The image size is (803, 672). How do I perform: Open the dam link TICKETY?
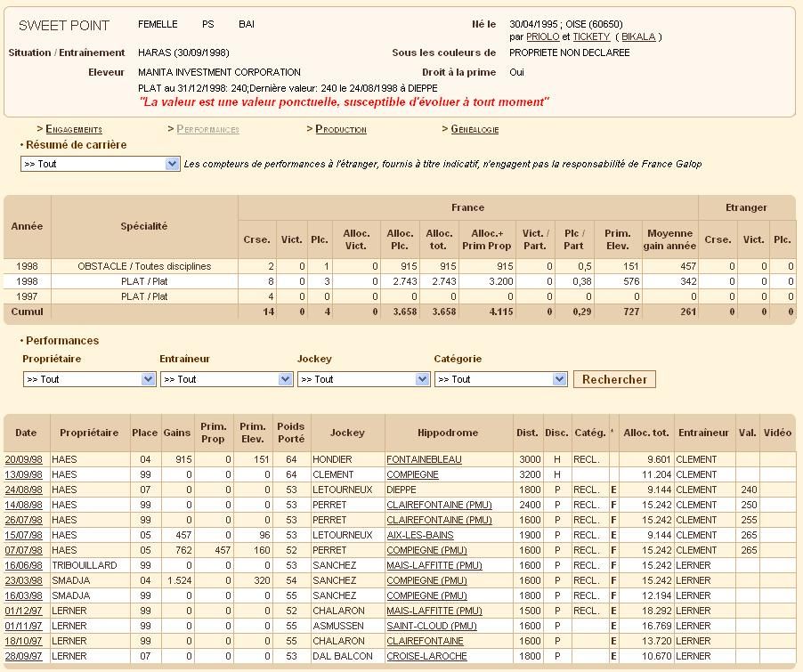tap(591, 36)
